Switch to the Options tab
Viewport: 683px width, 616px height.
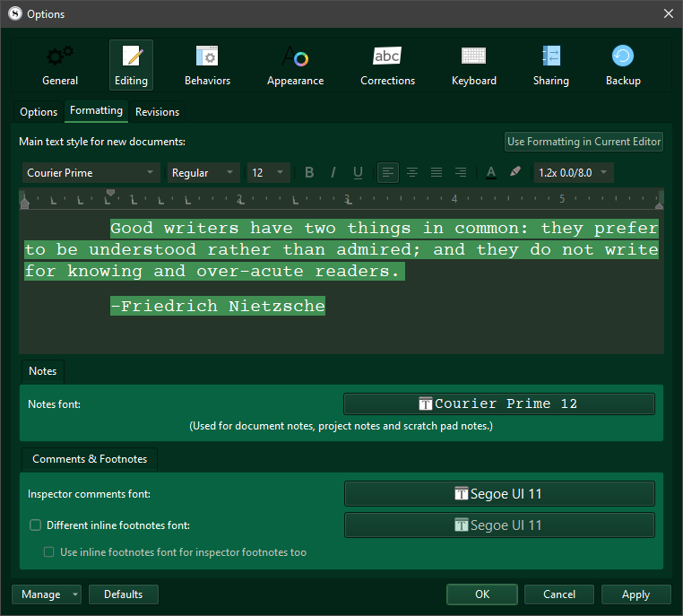coord(39,112)
